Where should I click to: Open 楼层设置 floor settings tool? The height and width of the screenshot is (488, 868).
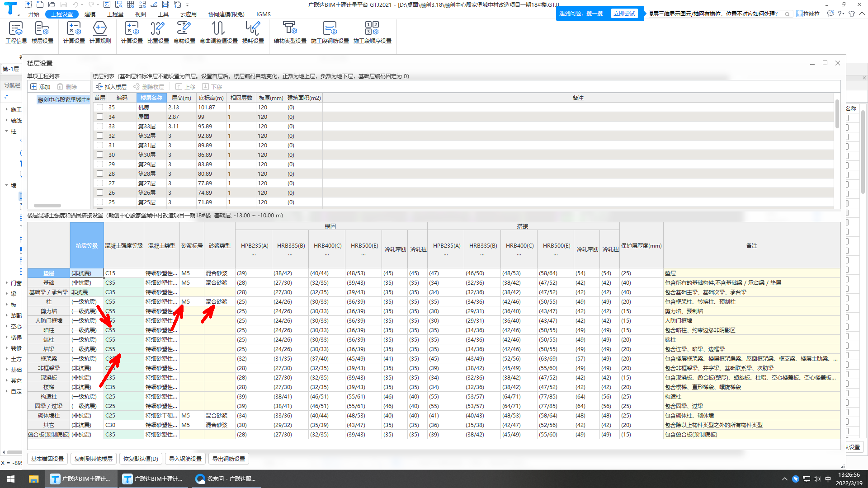42,33
